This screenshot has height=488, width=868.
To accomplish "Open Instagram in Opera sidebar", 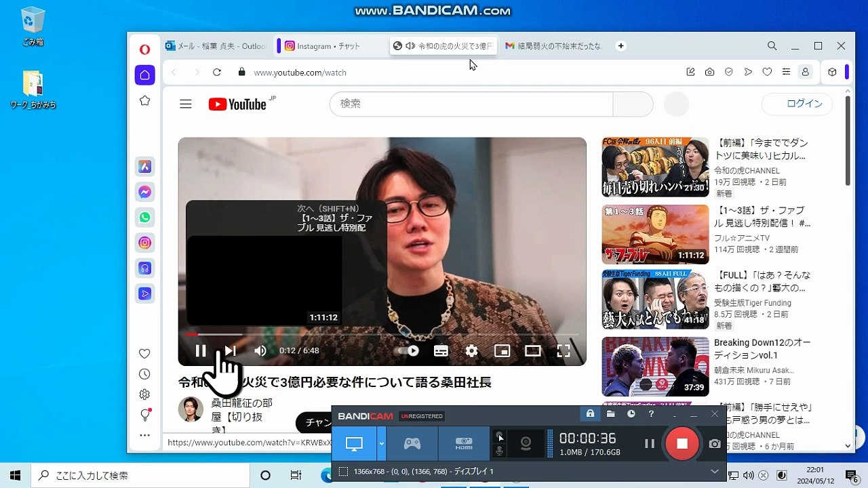I will click(x=144, y=243).
